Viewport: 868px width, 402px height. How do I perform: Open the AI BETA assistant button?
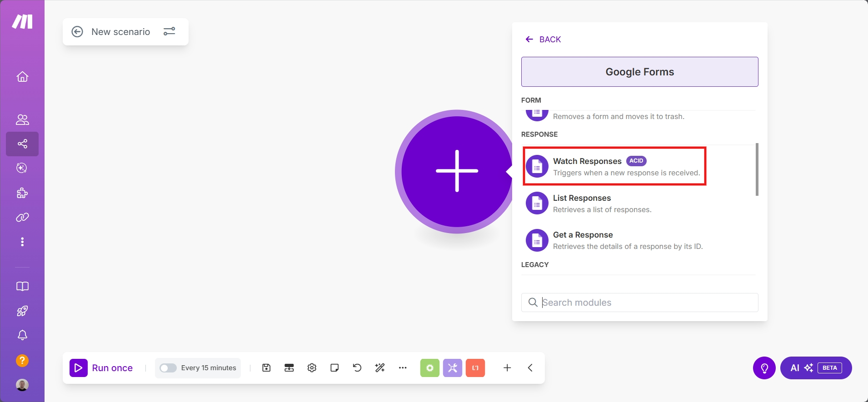coord(816,368)
